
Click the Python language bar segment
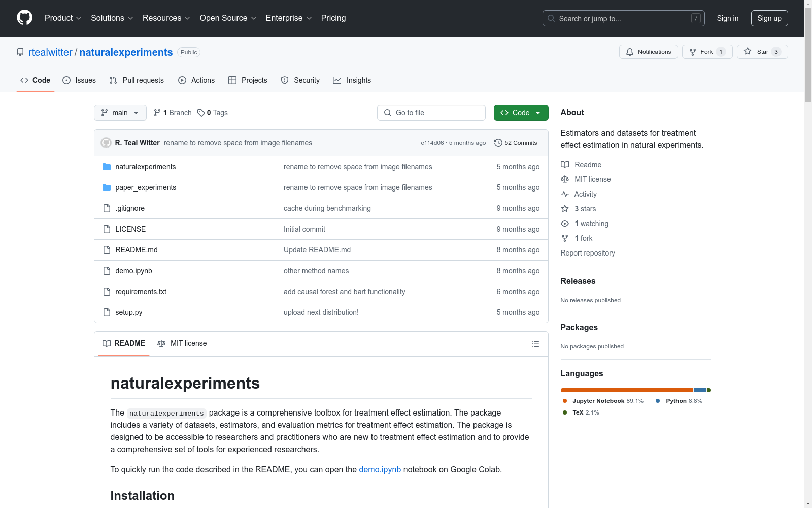700,390
